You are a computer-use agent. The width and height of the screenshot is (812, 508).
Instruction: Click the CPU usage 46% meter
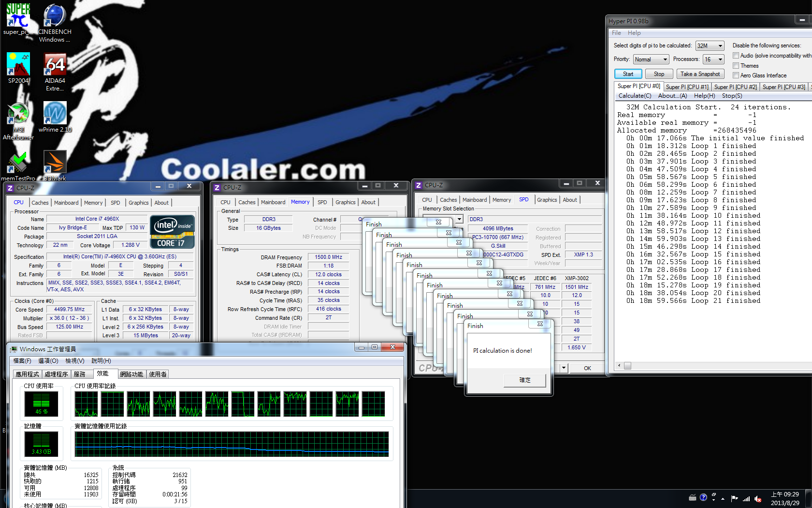point(42,404)
